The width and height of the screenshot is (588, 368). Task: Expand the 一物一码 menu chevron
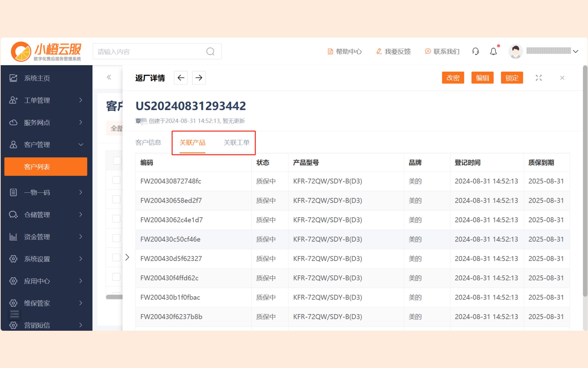pos(81,192)
